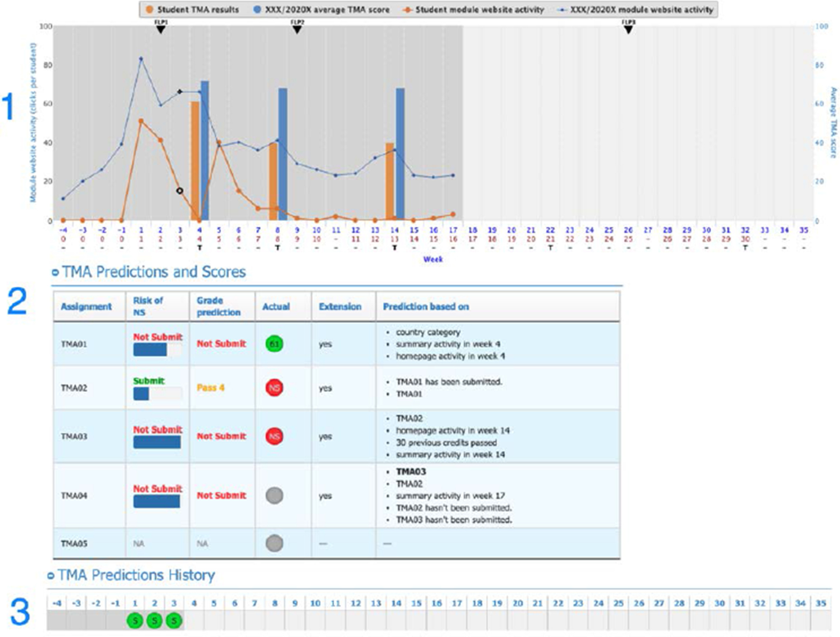Click week 2 green S prediction icon
Screen dimensions: 840x637
(x=154, y=621)
